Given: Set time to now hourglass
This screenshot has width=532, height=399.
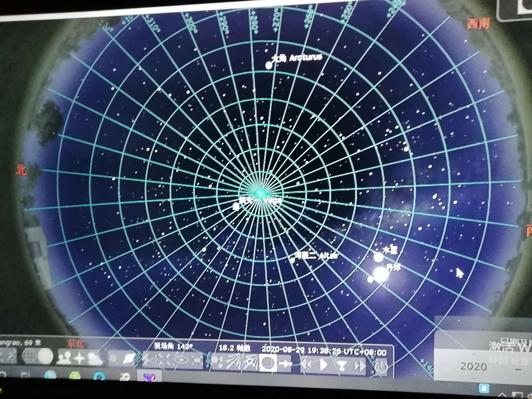Looking at the screenshot, I should [342, 366].
